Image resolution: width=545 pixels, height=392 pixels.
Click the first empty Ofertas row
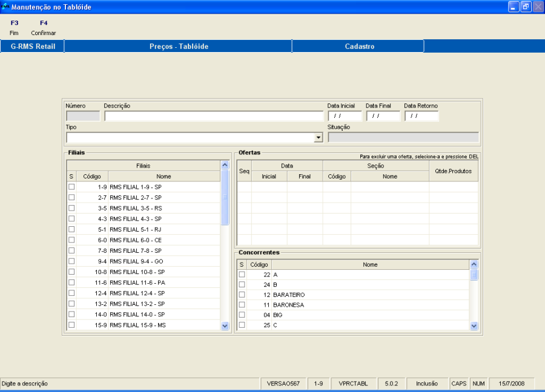[358, 187]
